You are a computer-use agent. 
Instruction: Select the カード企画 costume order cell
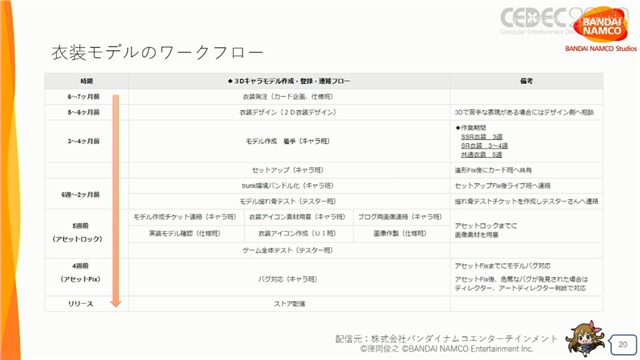(288, 97)
